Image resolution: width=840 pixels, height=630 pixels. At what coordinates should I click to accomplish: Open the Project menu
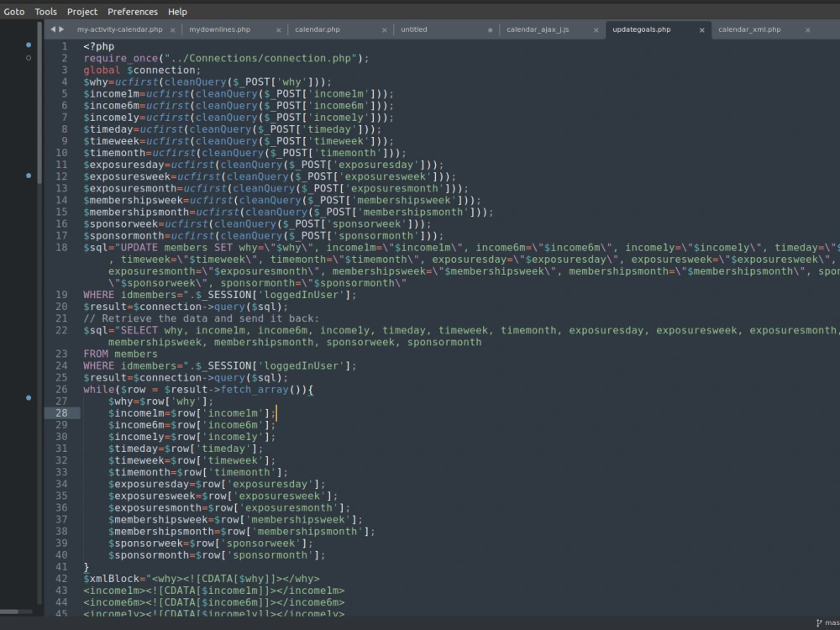point(82,12)
